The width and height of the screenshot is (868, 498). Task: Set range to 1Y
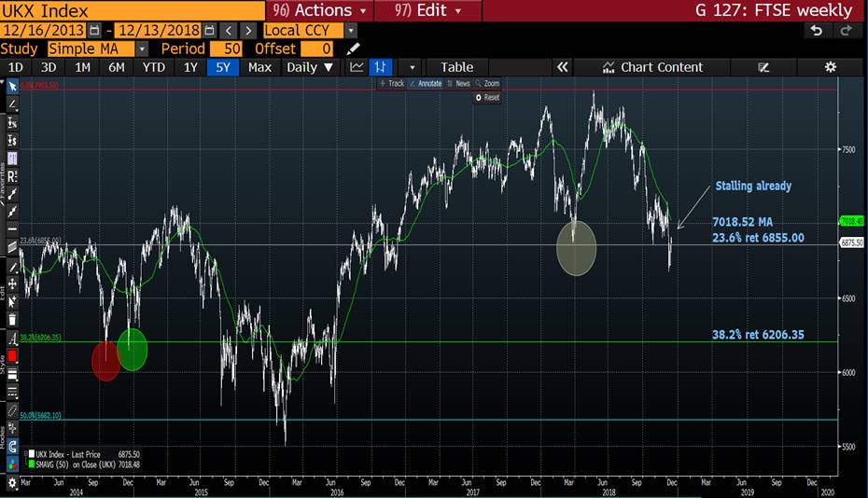click(190, 67)
